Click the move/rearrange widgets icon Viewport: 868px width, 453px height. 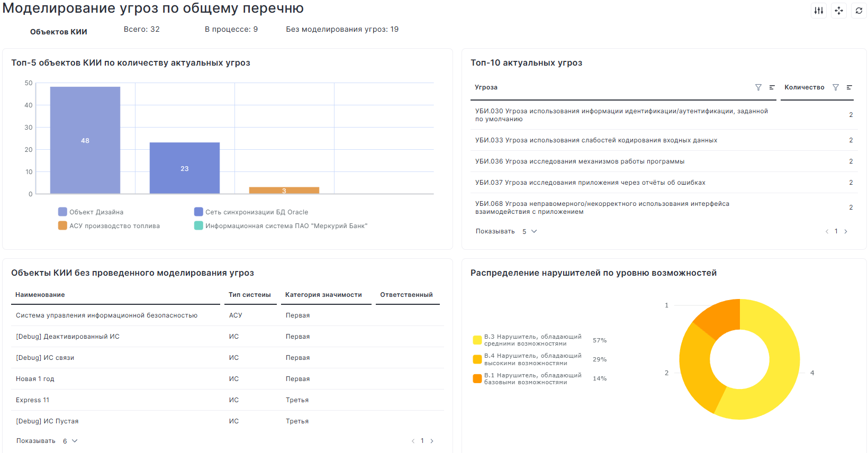click(839, 11)
